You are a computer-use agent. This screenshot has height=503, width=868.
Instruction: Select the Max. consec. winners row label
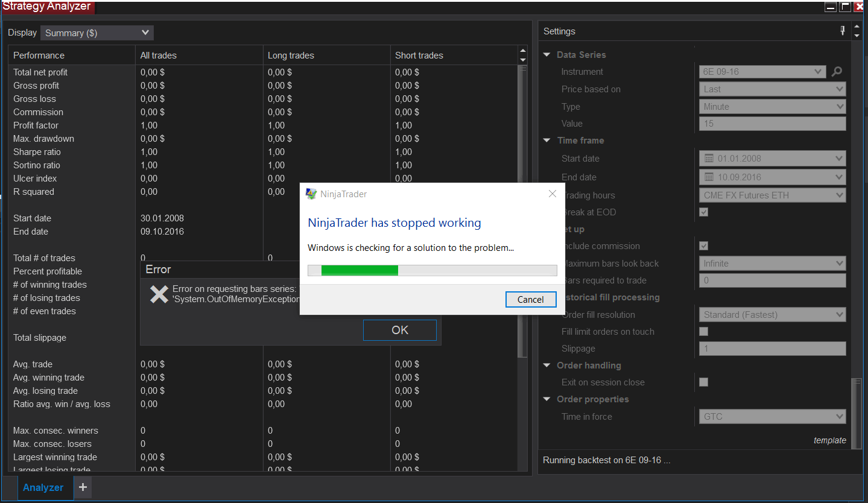tap(55, 431)
